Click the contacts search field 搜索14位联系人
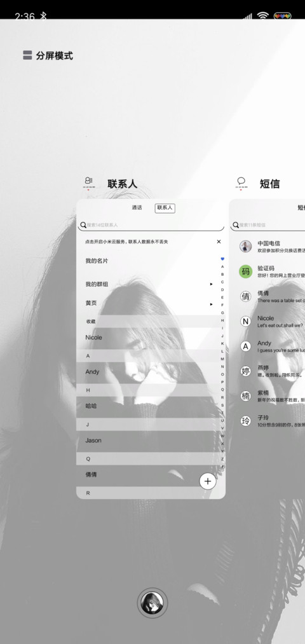305x644 pixels. [x=151, y=225]
